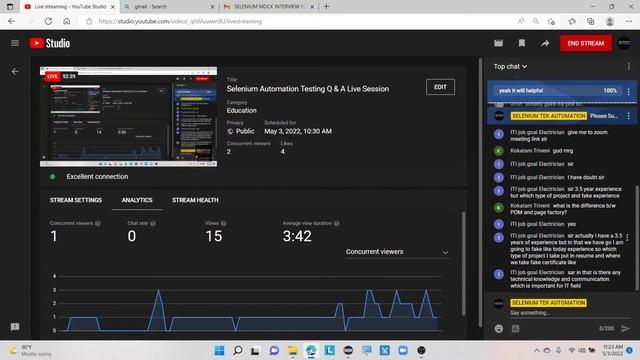Open browser favorites star icon

572,21
